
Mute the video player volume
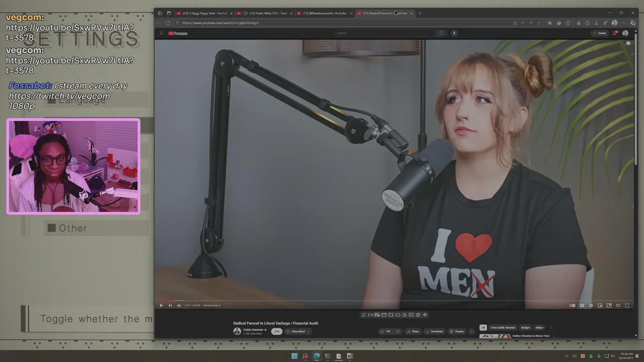179,305
